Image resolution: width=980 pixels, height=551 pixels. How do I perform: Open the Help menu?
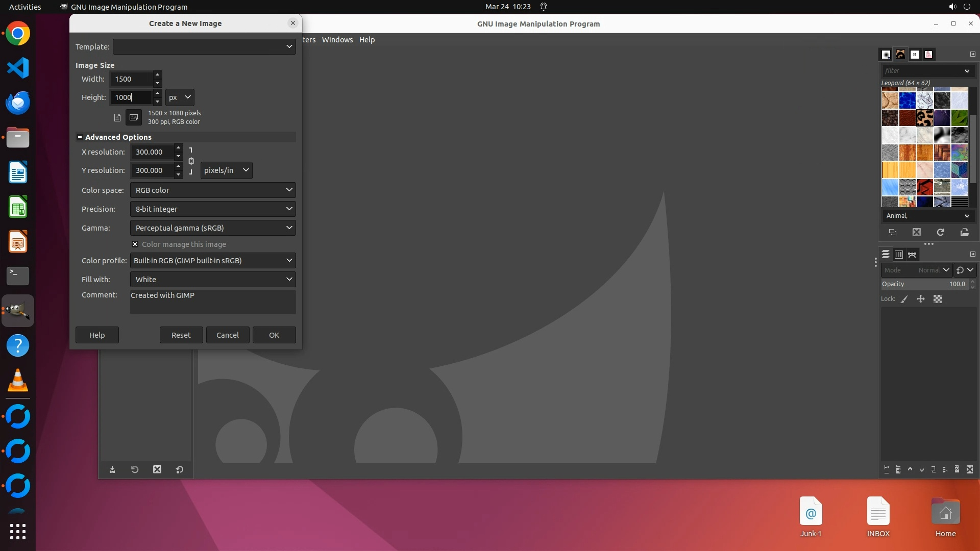(366, 40)
